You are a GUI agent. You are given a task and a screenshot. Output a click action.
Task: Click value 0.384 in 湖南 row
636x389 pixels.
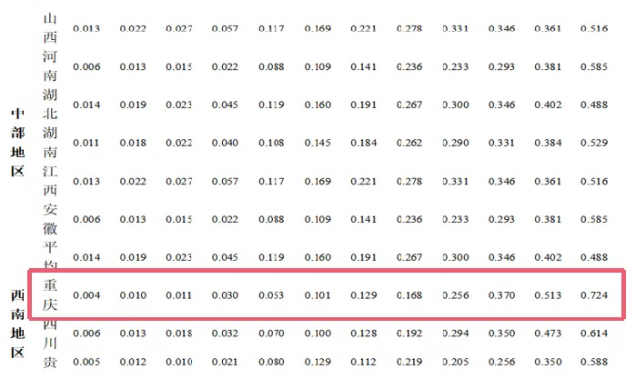548,143
